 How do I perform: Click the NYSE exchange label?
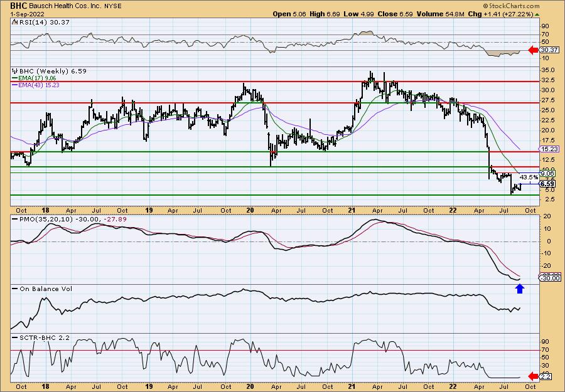(x=112, y=6)
